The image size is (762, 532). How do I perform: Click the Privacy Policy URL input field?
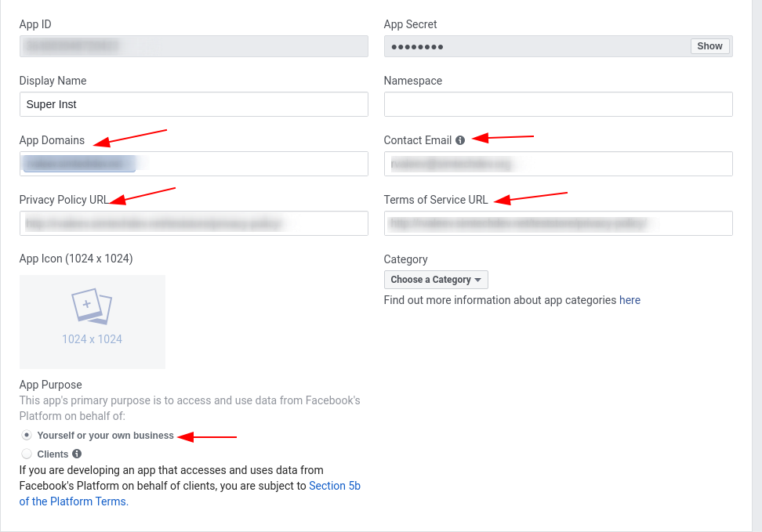click(194, 223)
